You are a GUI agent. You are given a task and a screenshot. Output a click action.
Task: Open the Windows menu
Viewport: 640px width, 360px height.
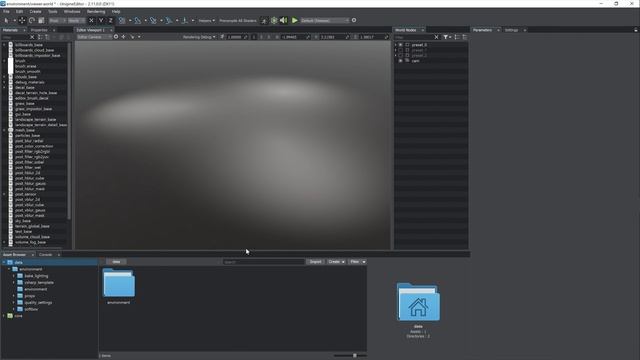coord(72,11)
